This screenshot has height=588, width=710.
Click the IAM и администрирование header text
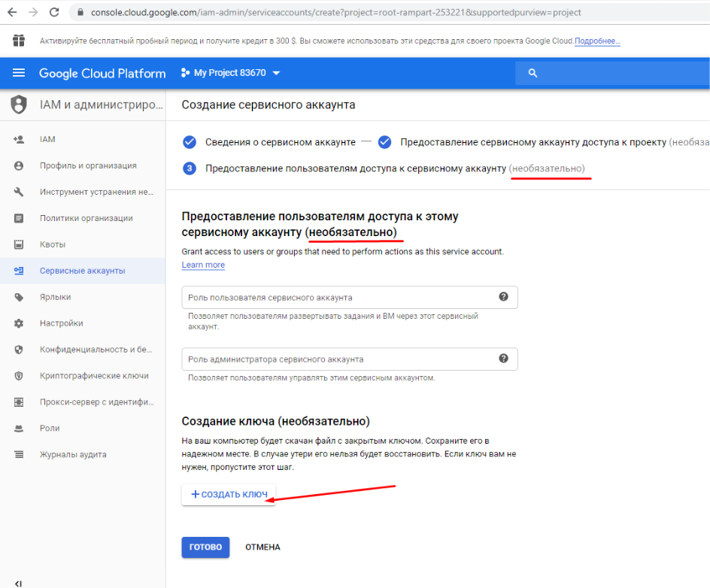pos(101,105)
